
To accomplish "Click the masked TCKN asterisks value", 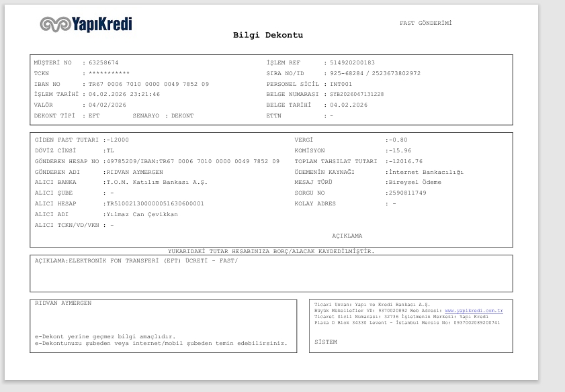I will (x=109, y=73).
